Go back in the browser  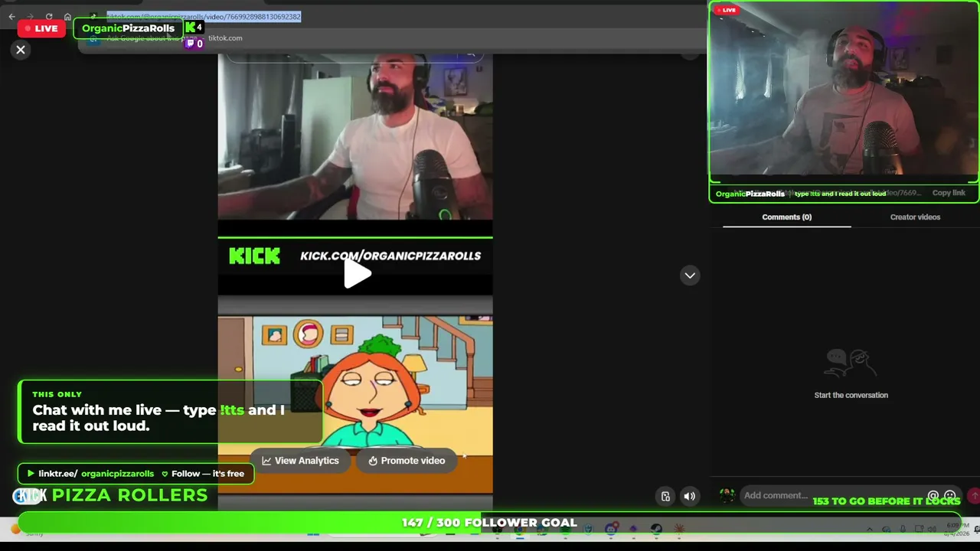point(11,17)
